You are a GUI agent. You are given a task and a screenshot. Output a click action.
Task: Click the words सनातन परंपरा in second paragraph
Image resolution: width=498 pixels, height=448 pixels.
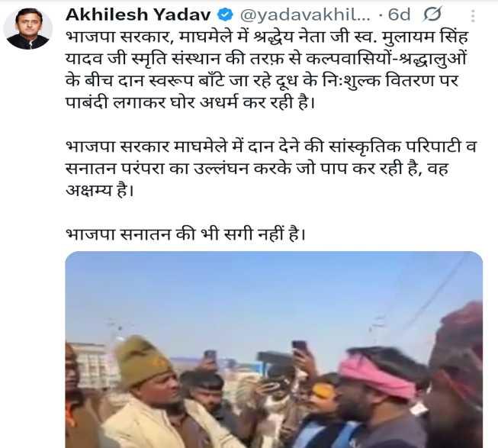tap(114, 169)
